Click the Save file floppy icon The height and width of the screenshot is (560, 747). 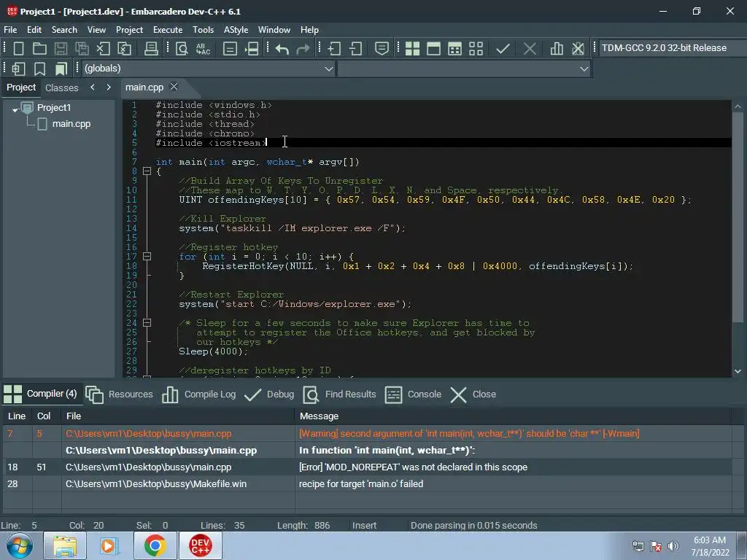[x=61, y=49]
